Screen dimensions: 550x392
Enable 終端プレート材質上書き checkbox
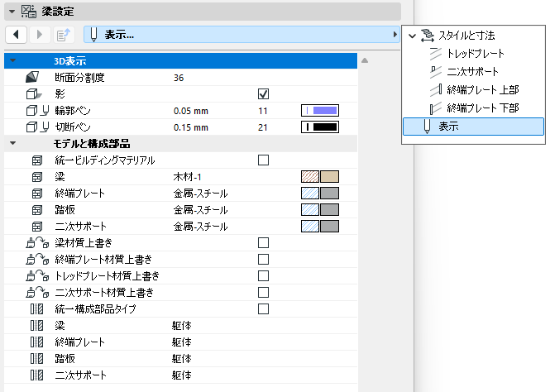(263, 259)
